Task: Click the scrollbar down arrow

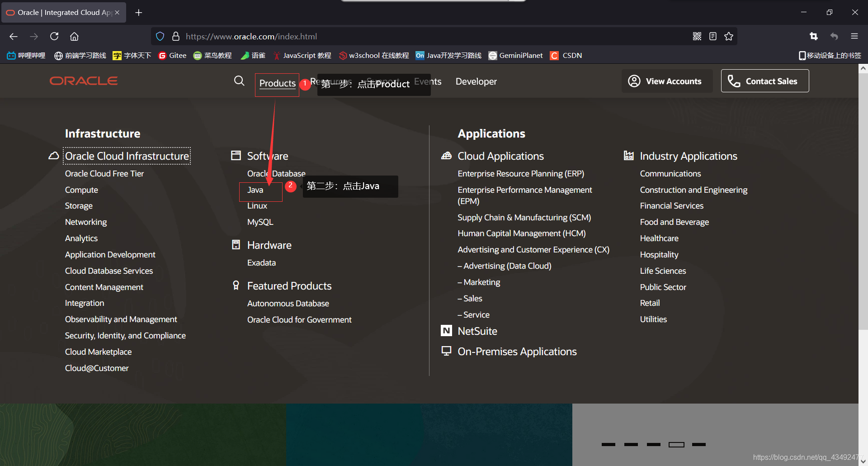Action: click(863, 461)
